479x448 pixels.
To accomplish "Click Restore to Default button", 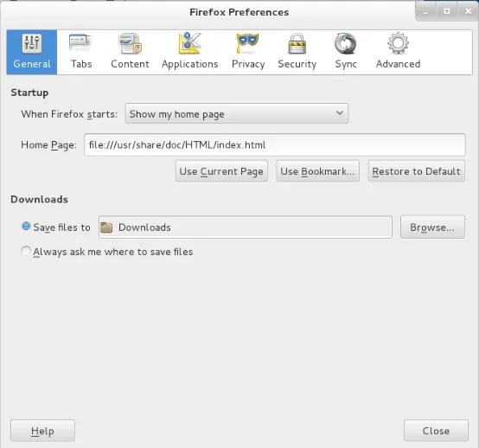I will pyautogui.click(x=417, y=171).
